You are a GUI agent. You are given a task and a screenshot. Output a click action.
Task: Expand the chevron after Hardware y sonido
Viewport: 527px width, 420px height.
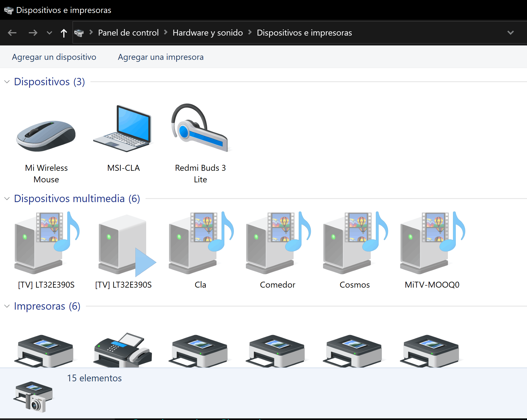pyautogui.click(x=250, y=32)
